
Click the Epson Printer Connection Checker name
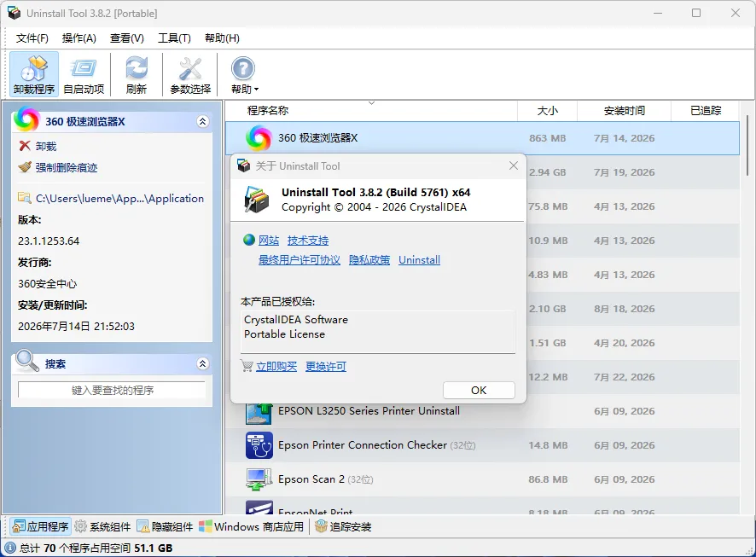[363, 445]
